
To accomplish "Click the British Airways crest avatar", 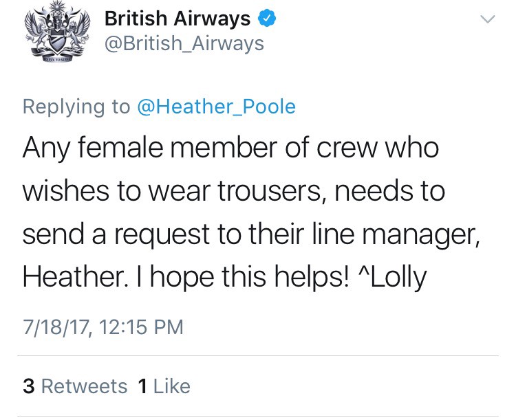I will click(x=54, y=34).
